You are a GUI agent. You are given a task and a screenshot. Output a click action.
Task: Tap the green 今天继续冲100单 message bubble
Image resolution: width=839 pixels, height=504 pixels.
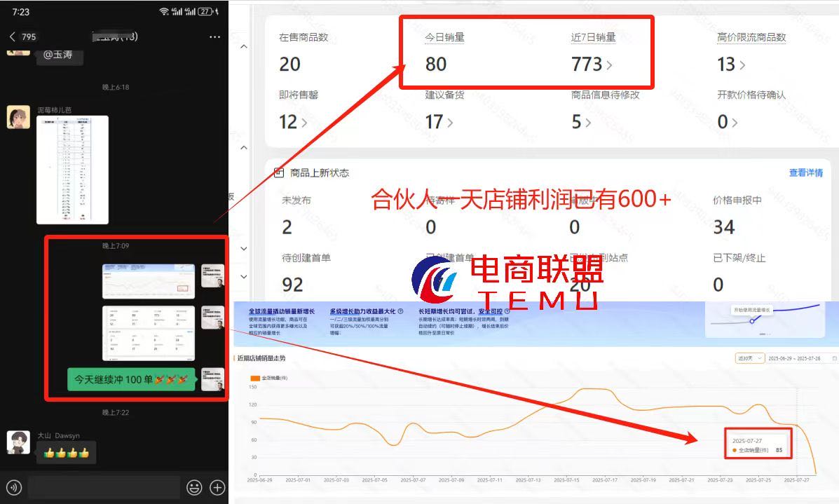point(130,379)
